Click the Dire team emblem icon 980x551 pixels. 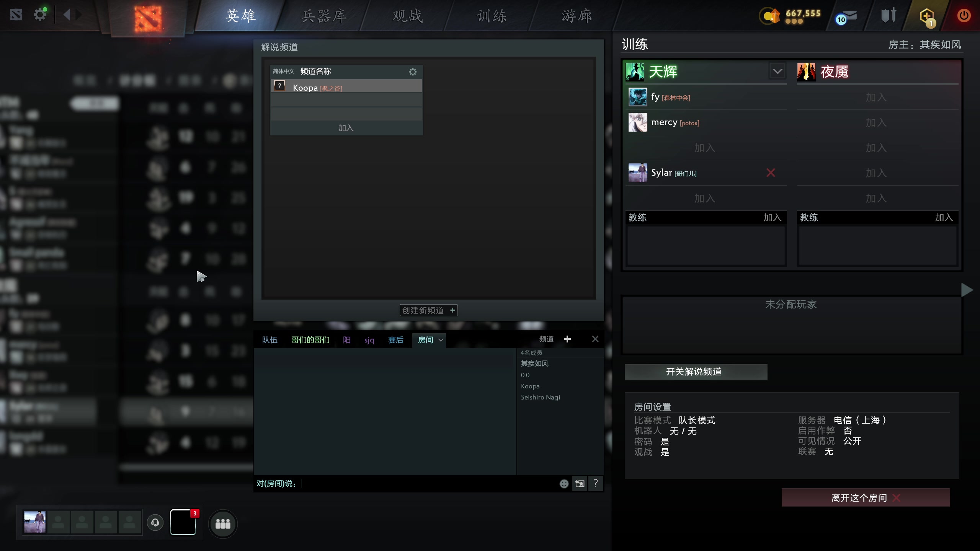point(806,72)
